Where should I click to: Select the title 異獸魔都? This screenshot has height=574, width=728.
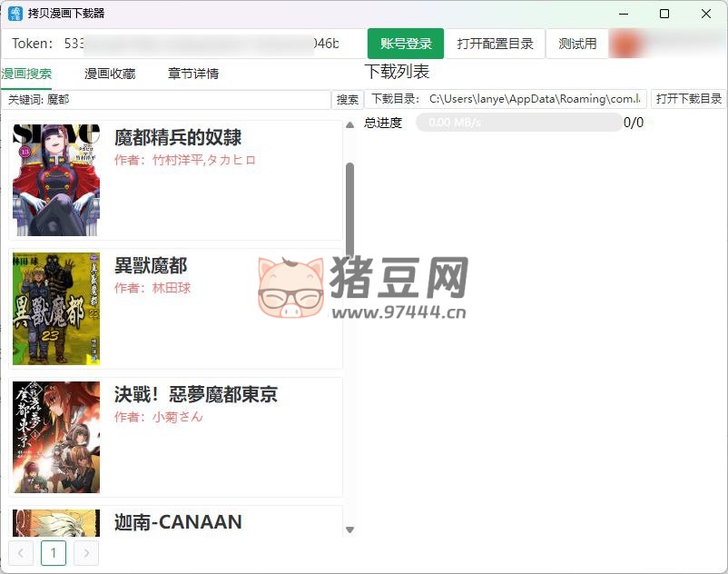pyautogui.click(x=151, y=266)
